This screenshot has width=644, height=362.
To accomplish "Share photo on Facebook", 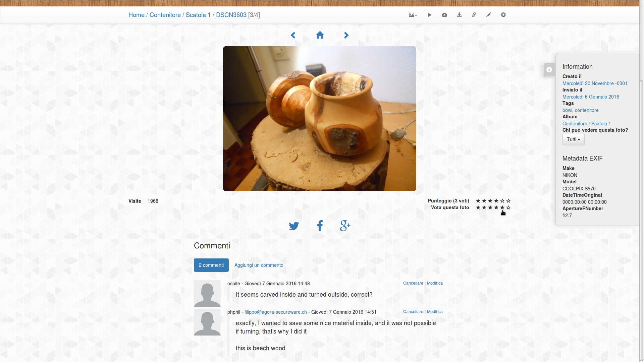I will click(x=320, y=226).
